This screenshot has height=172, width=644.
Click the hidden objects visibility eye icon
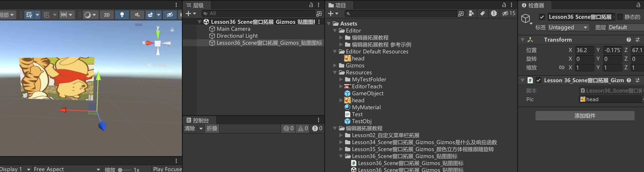(x=170, y=15)
